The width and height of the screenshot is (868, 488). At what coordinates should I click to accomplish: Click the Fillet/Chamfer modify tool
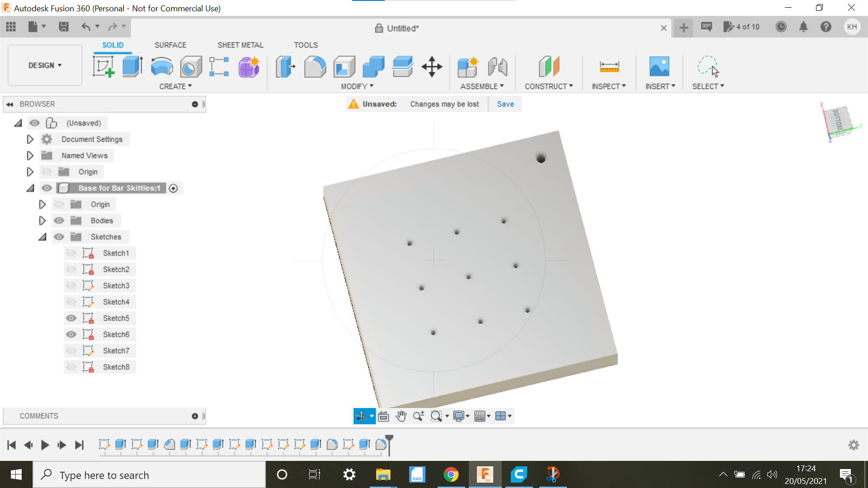click(316, 66)
